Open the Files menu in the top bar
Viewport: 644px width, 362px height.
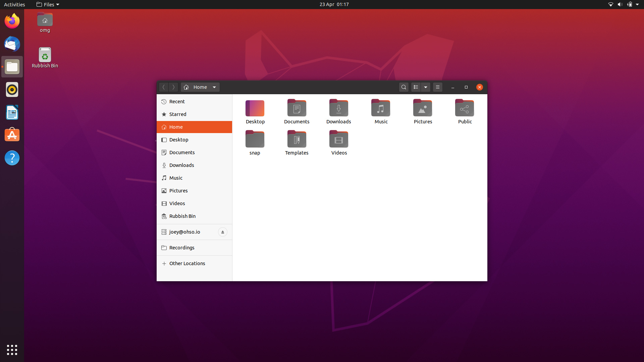click(47, 4)
